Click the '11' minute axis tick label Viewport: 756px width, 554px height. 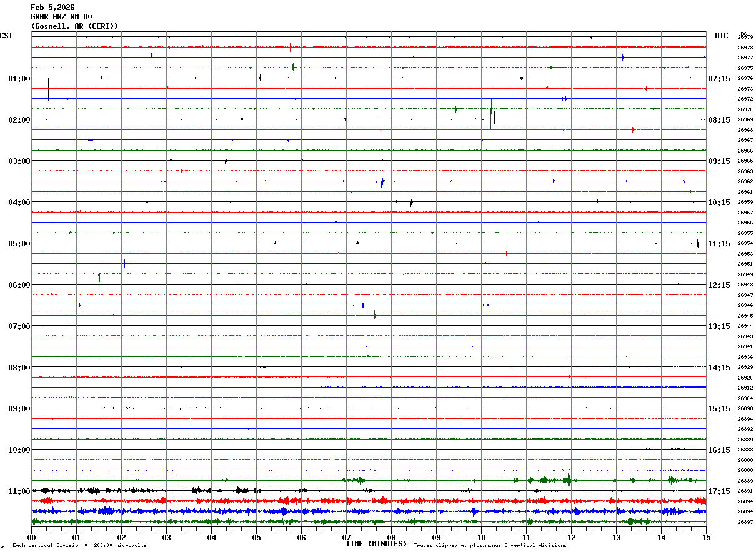tap(526, 537)
